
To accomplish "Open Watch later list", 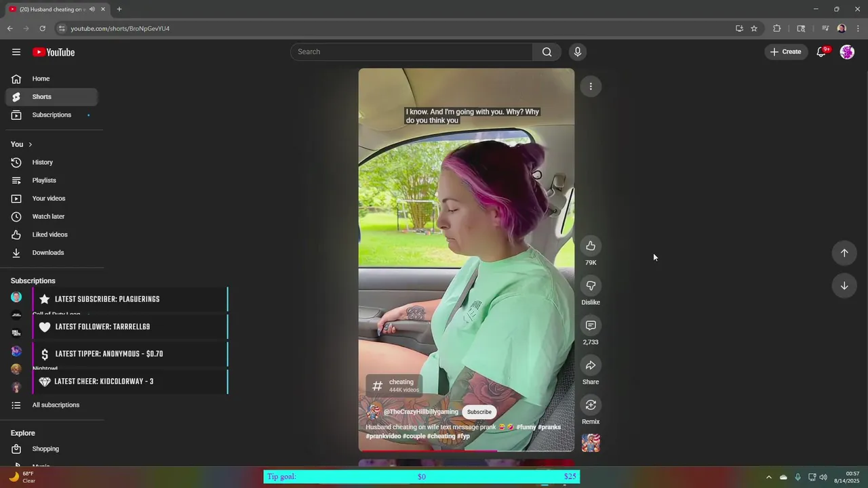I will point(52,217).
